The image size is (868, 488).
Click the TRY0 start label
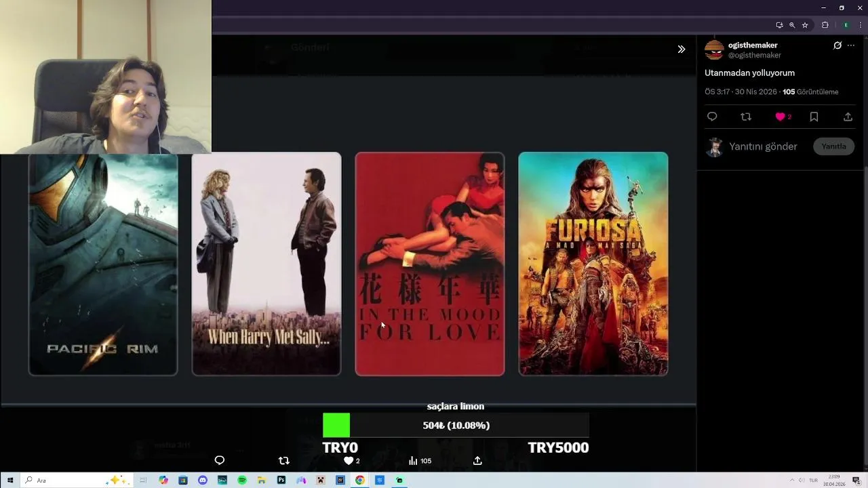tap(340, 448)
